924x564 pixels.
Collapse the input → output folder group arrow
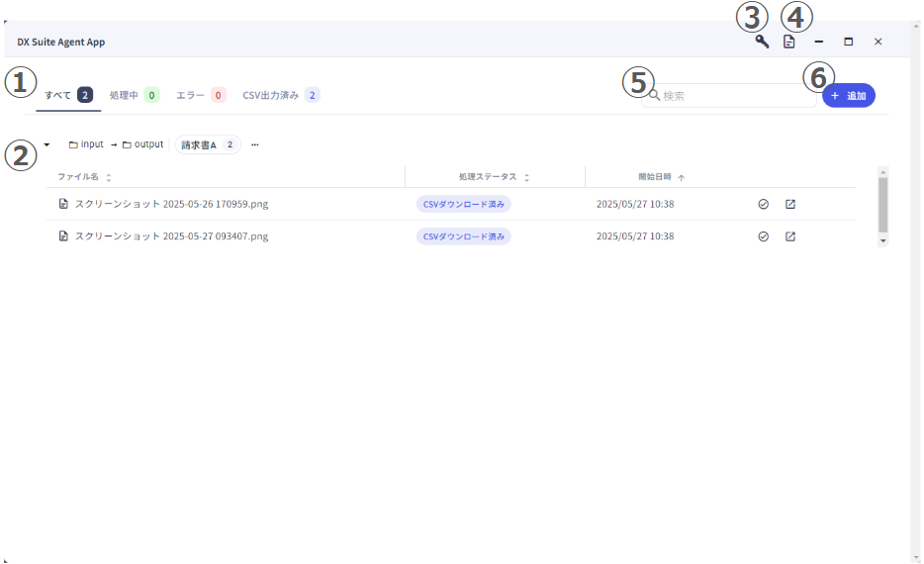46,144
